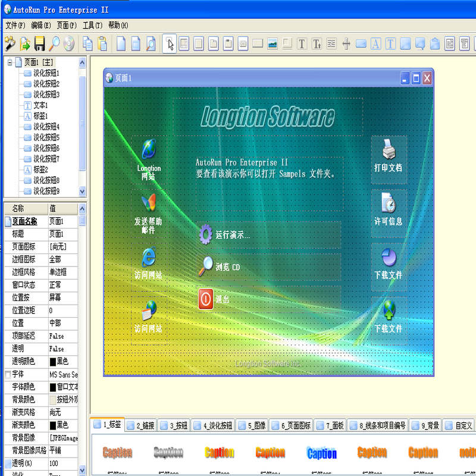
Task: Select the red power icon beside 退出
Action: (206, 299)
